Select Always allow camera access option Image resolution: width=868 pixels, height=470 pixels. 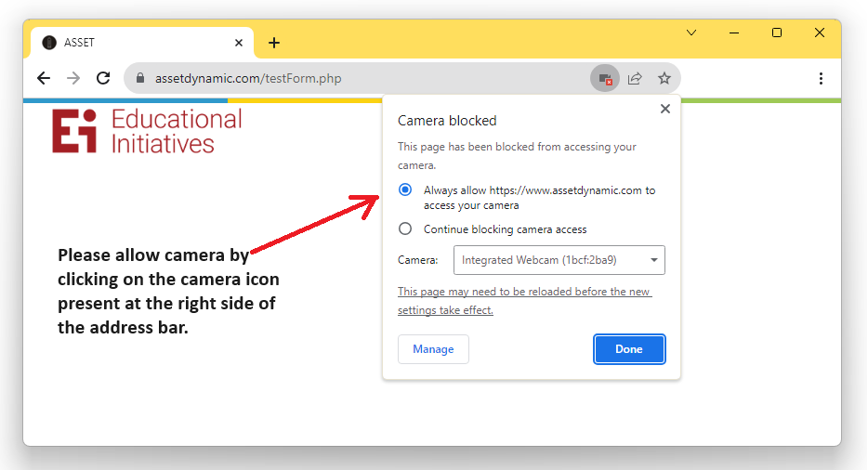click(x=405, y=190)
